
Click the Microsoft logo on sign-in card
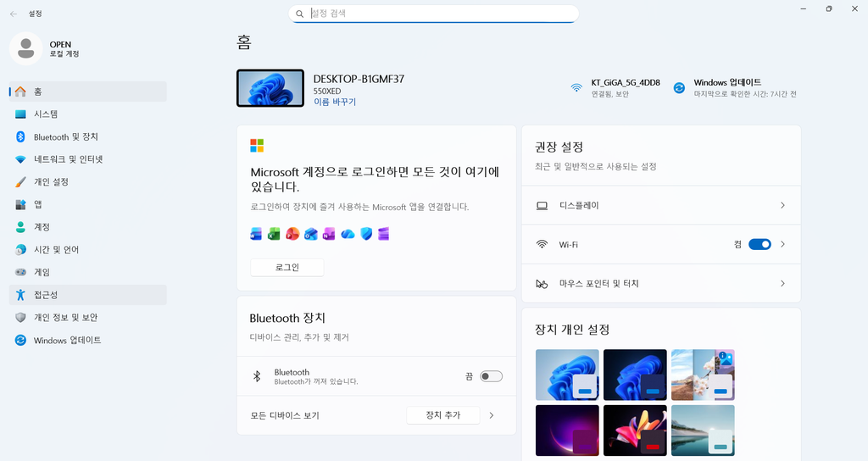[x=257, y=146]
